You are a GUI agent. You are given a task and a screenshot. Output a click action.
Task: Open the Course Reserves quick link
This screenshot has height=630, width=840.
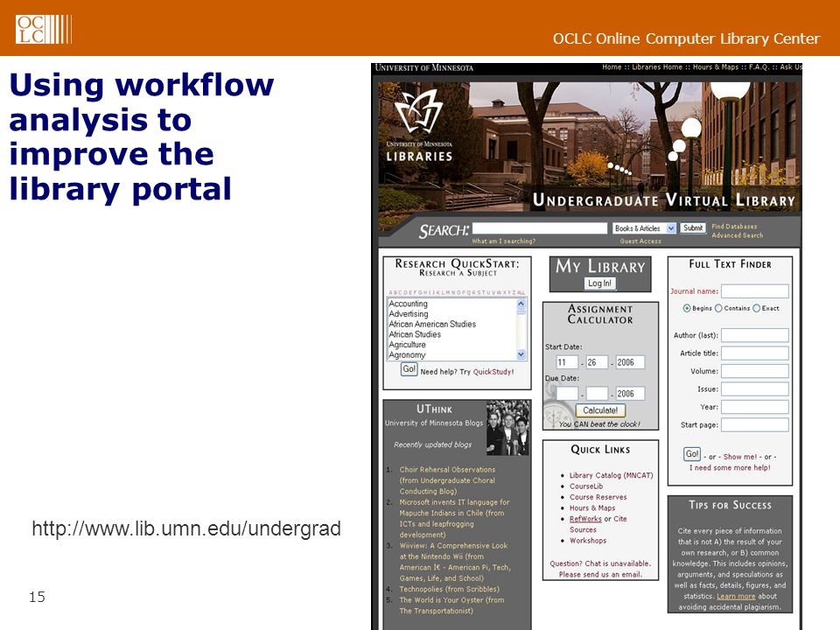click(x=598, y=497)
